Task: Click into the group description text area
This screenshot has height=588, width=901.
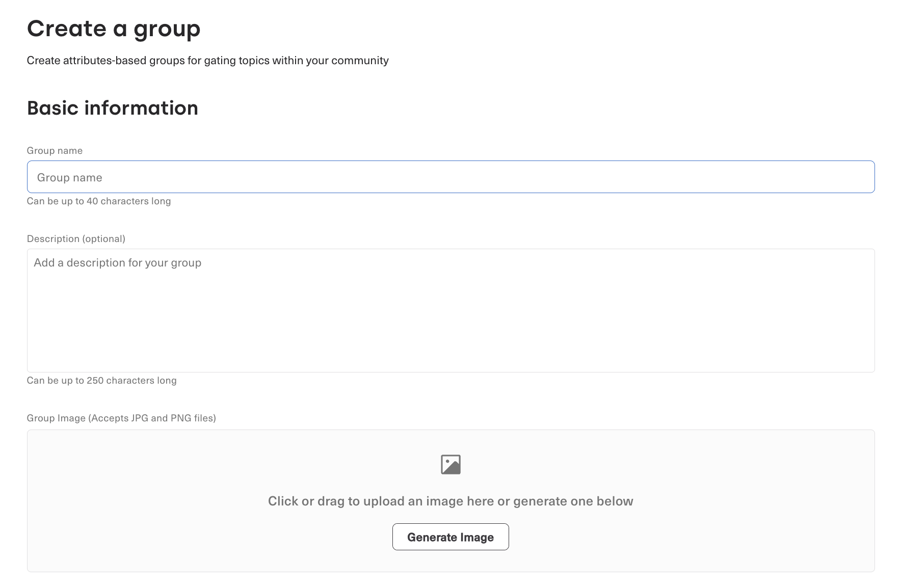Action: point(450,310)
